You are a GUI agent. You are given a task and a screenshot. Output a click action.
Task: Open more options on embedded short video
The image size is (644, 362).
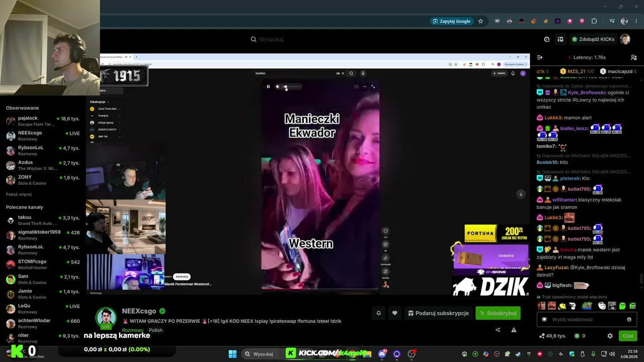(365, 86)
